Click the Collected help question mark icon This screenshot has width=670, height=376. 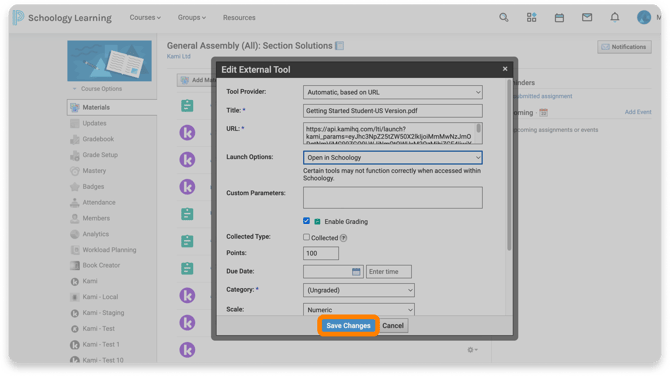[x=344, y=238]
